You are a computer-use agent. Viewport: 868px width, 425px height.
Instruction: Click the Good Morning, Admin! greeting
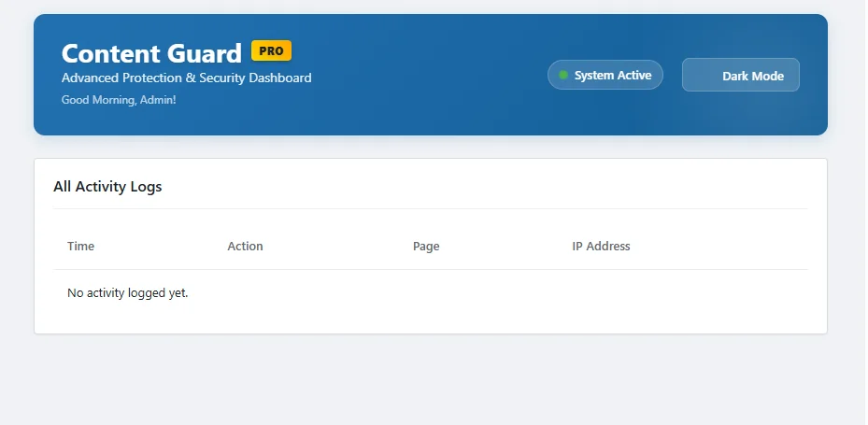[x=119, y=100]
